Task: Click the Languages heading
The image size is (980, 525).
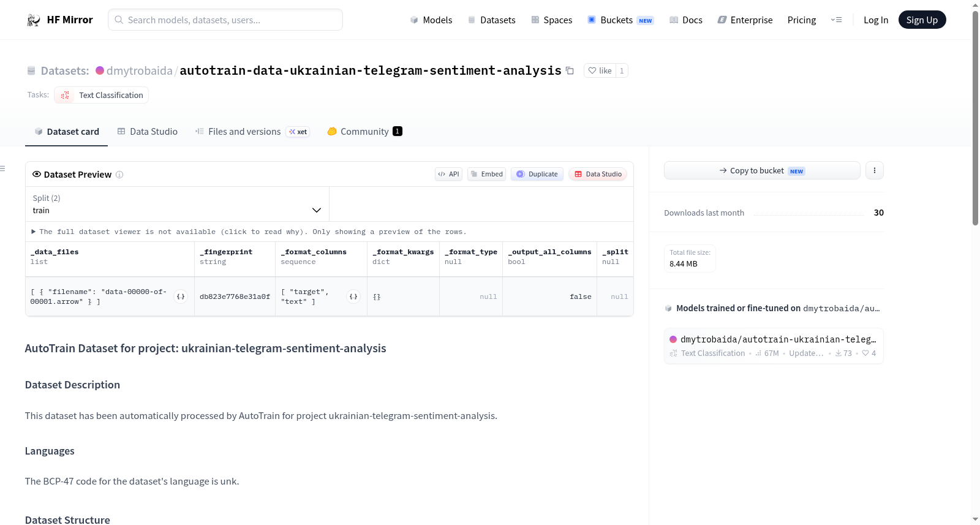Action: (50, 451)
